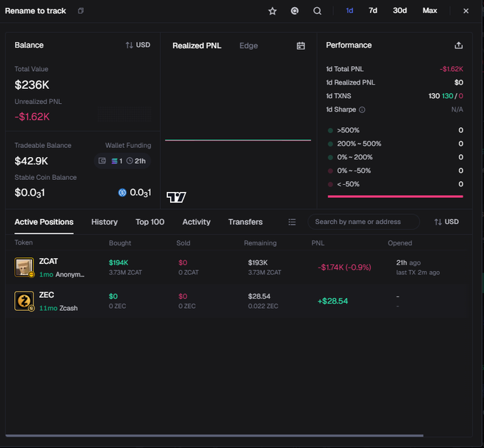
Task: Click the horizontal scrollbar at bottom
Action: (x=214, y=436)
